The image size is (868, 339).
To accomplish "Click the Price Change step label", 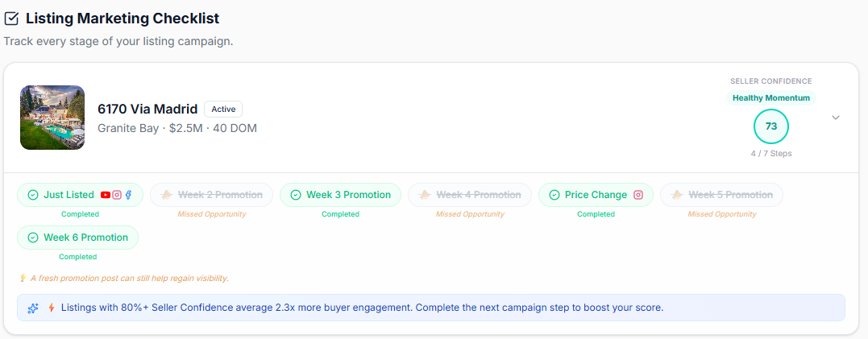I will (596, 195).
